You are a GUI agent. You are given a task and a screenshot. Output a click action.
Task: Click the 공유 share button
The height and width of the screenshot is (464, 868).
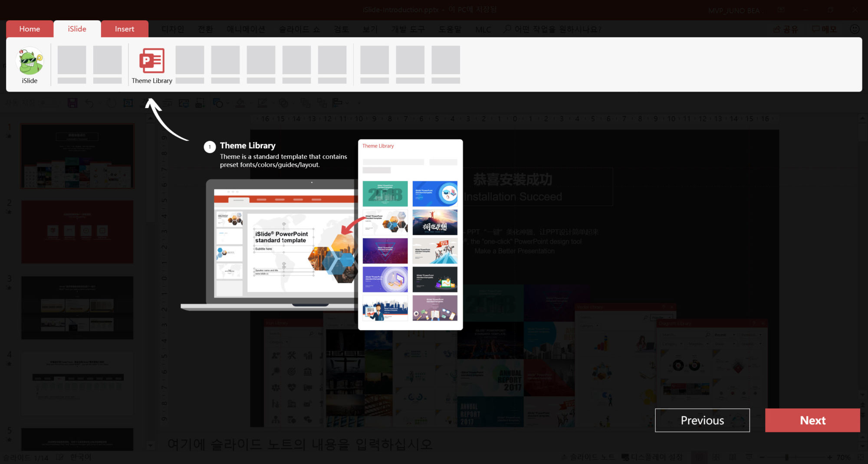point(786,29)
